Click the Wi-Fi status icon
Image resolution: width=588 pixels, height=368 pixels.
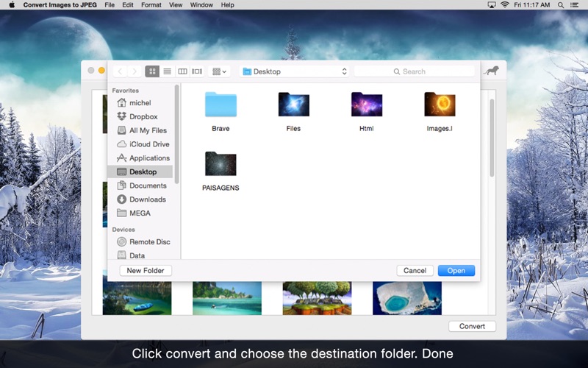click(x=505, y=5)
